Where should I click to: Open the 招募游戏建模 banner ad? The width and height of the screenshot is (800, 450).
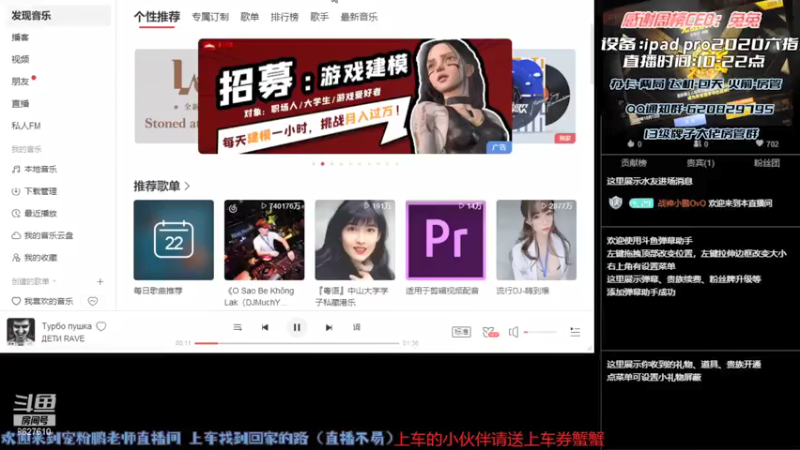tap(355, 96)
